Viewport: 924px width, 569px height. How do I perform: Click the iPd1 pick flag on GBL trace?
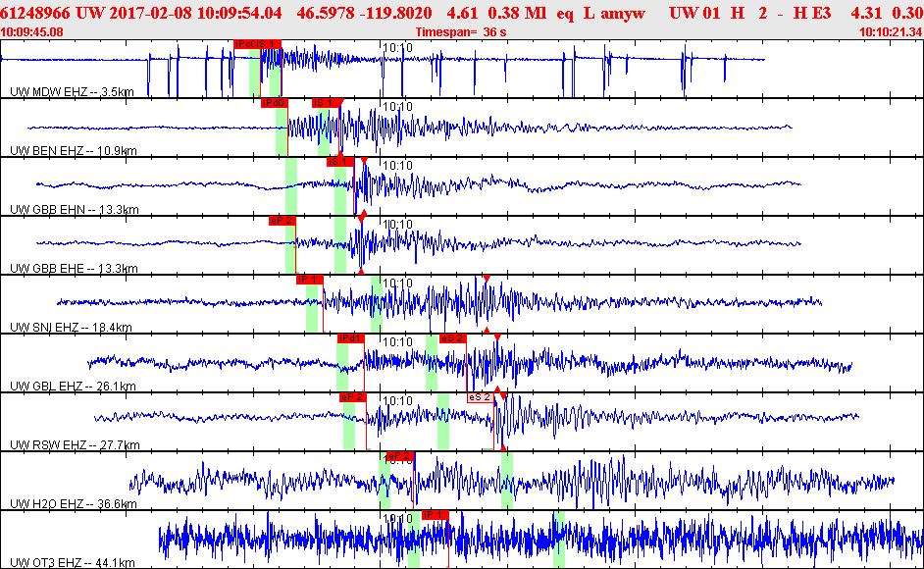tap(350, 339)
